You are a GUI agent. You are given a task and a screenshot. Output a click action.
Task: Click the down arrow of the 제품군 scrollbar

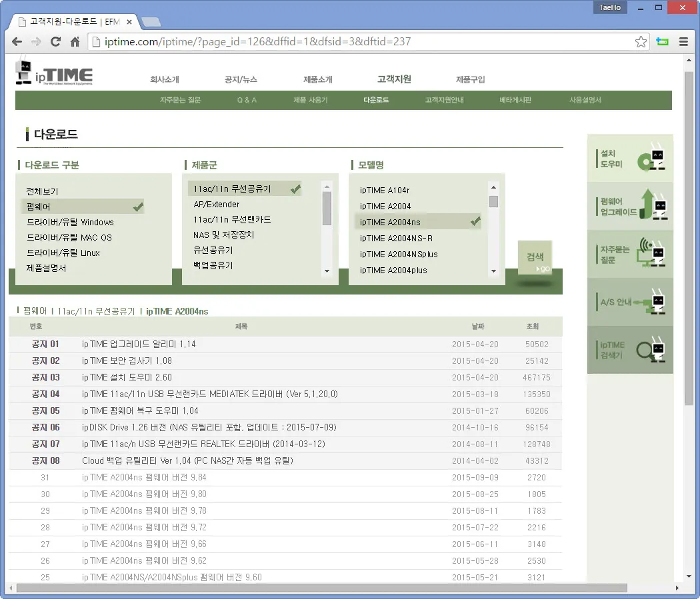(327, 271)
